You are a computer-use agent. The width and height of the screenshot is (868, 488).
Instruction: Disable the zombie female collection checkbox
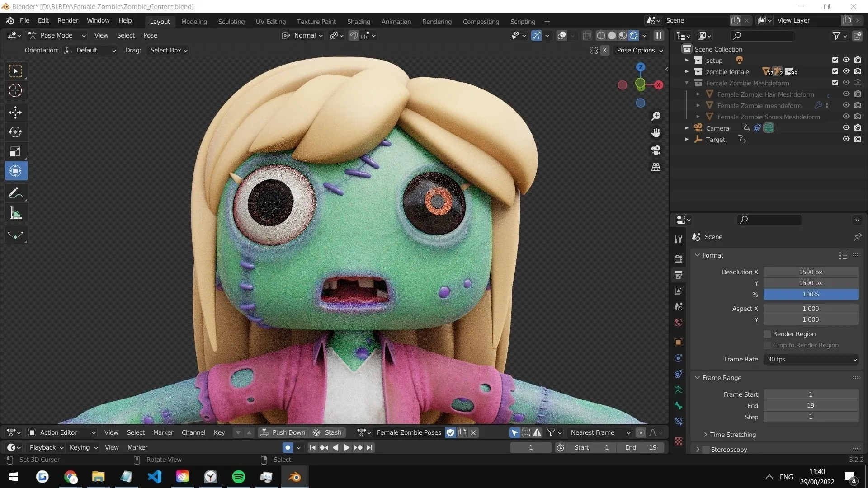click(x=835, y=71)
